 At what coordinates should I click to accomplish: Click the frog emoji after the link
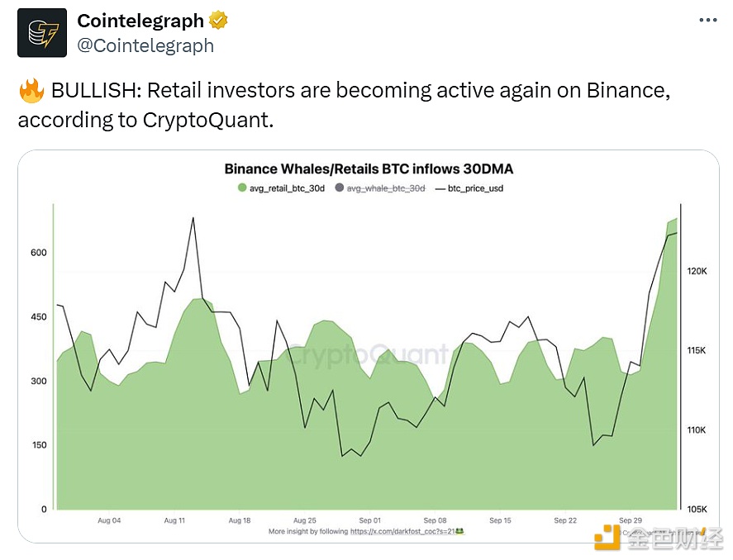click(459, 531)
